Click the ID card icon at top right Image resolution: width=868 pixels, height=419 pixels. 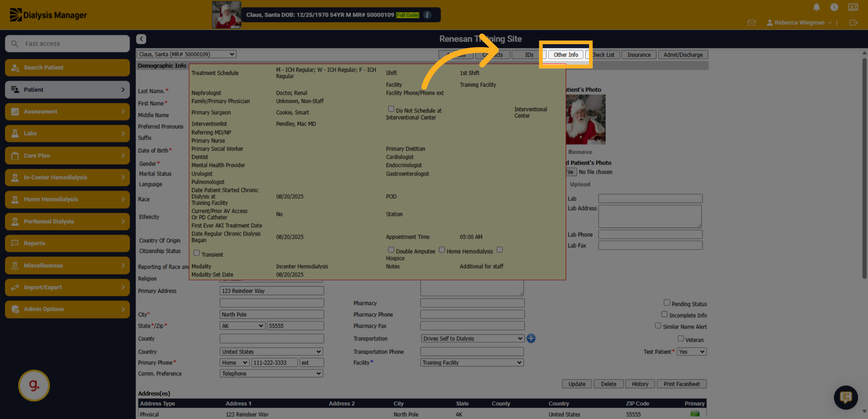(x=853, y=7)
